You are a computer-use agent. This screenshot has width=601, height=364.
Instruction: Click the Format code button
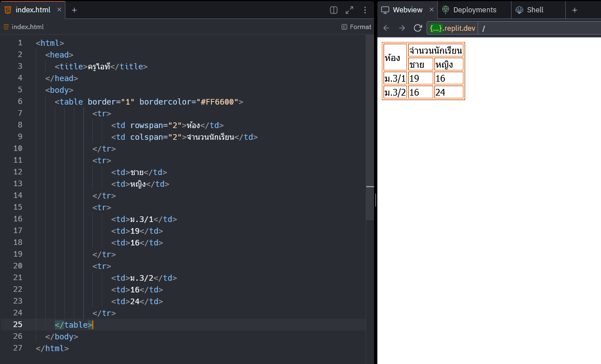(x=356, y=27)
